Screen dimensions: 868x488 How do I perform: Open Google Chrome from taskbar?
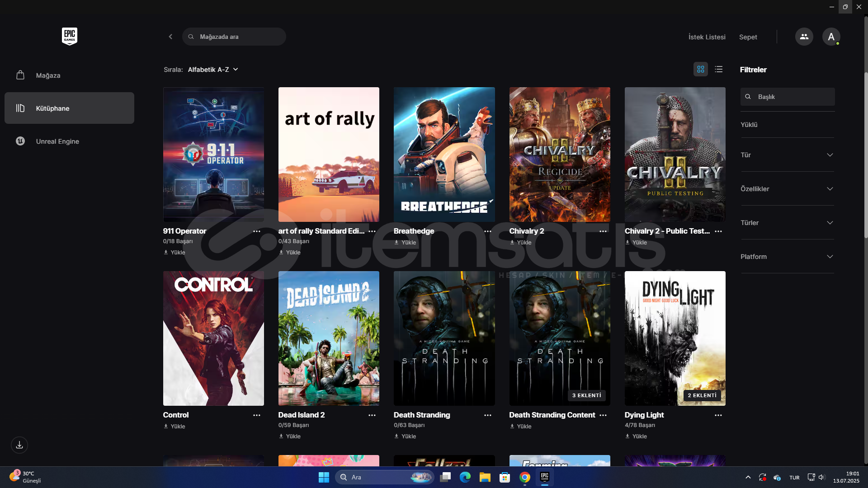click(525, 477)
